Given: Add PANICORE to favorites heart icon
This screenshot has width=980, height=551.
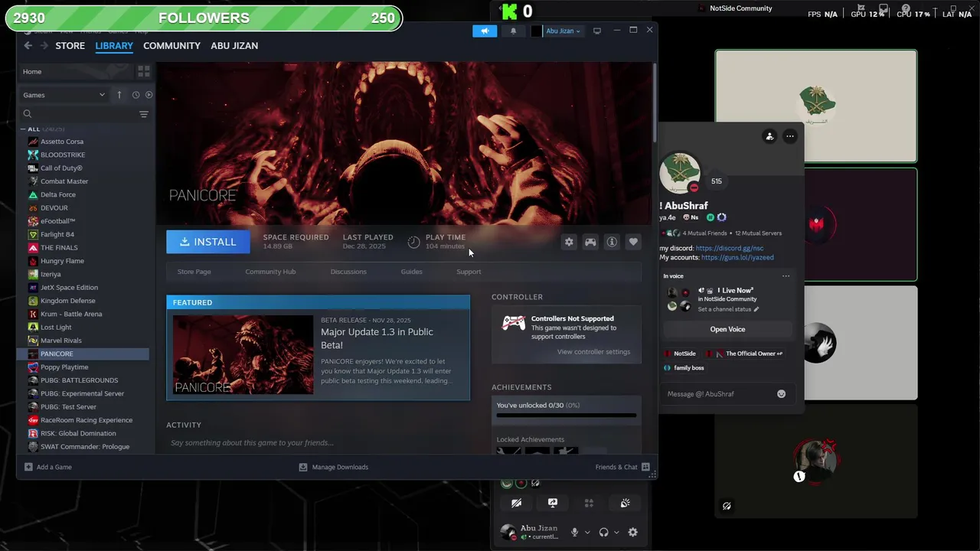Looking at the screenshot, I should (x=633, y=242).
